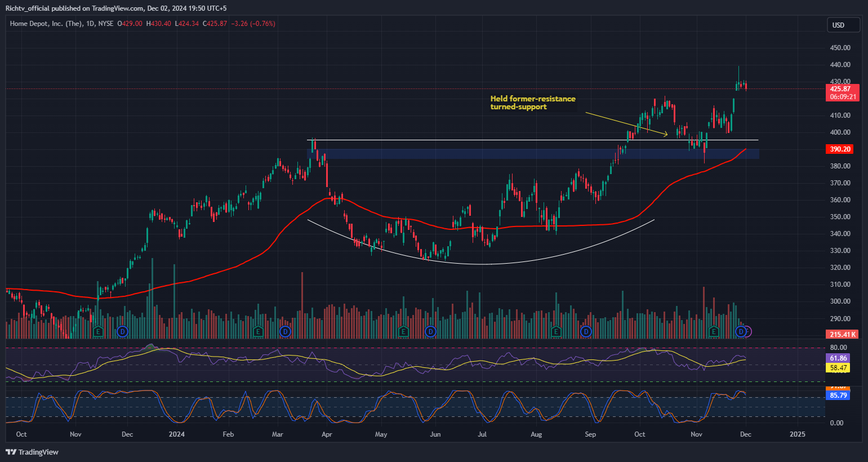Click the blue 85.79 stochastic value label

click(838, 396)
